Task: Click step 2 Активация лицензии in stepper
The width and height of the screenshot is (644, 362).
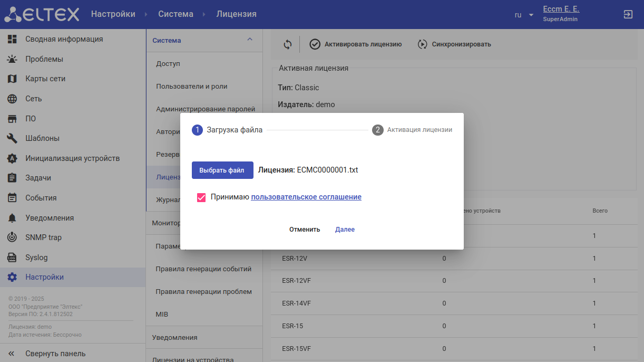Action: [412, 130]
